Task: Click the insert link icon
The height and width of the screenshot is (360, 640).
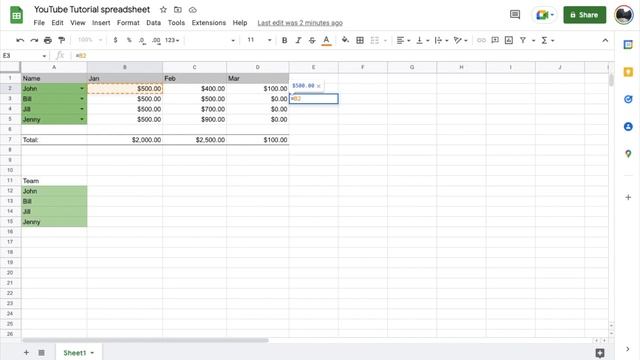Action: click(481, 40)
